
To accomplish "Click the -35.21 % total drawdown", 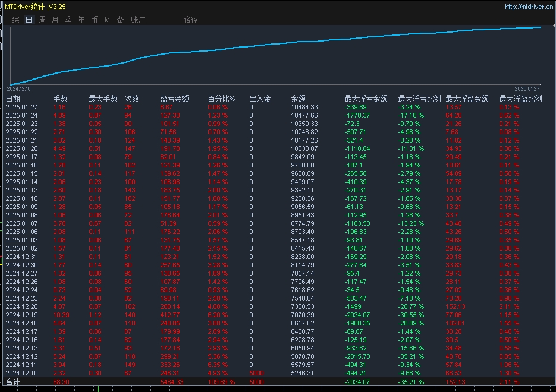I will click(x=411, y=382).
